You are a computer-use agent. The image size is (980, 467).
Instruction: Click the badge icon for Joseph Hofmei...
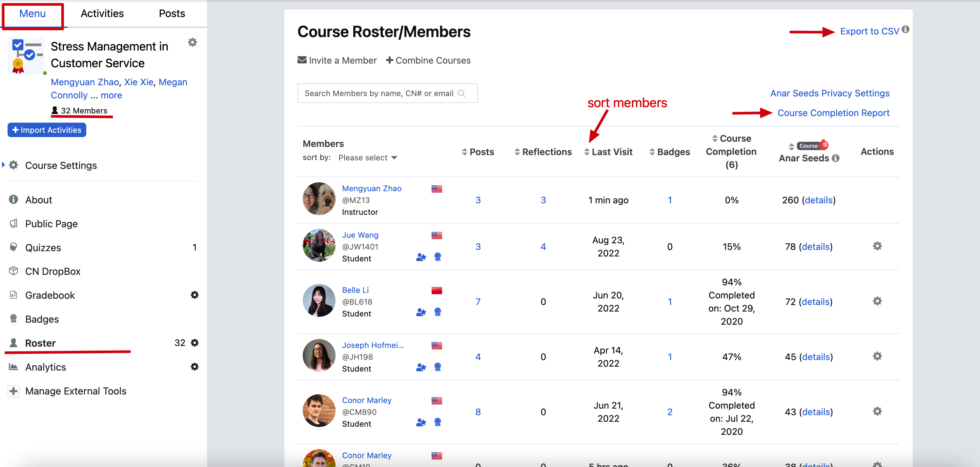click(x=438, y=367)
